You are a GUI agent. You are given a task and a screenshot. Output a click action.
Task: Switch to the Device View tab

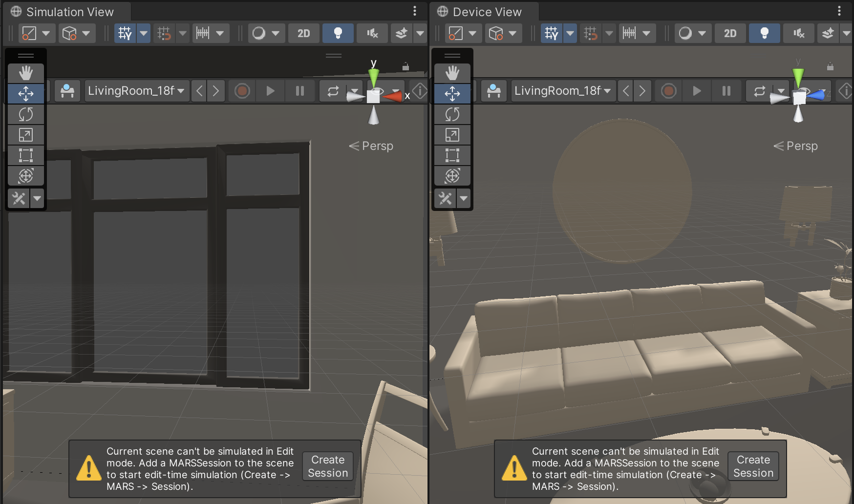click(487, 12)
